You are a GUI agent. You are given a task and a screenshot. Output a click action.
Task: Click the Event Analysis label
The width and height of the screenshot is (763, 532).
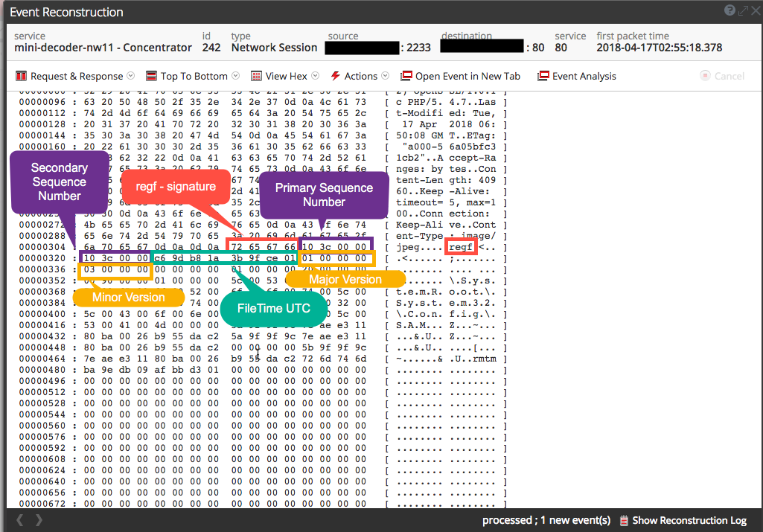584,76
